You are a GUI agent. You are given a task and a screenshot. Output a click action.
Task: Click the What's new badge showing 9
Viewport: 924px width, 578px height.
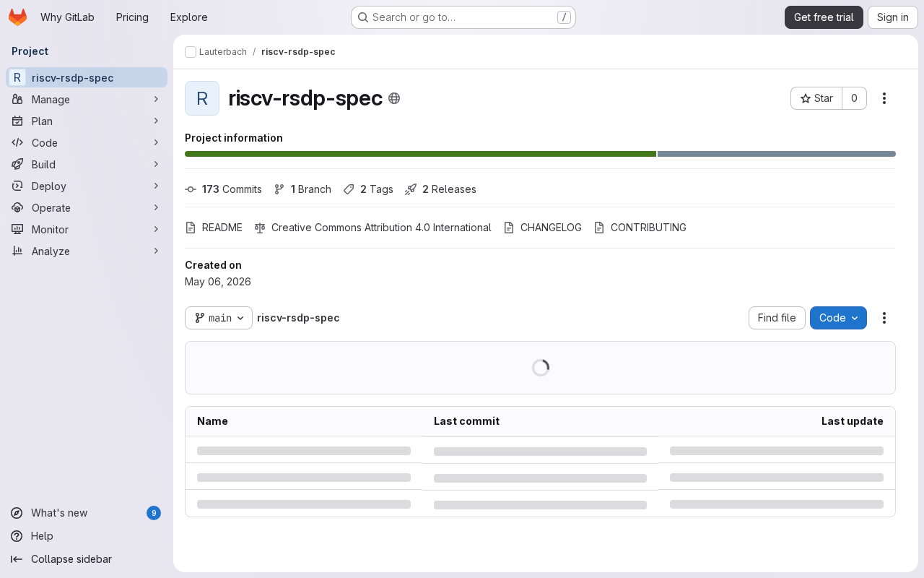pos(154,513)
